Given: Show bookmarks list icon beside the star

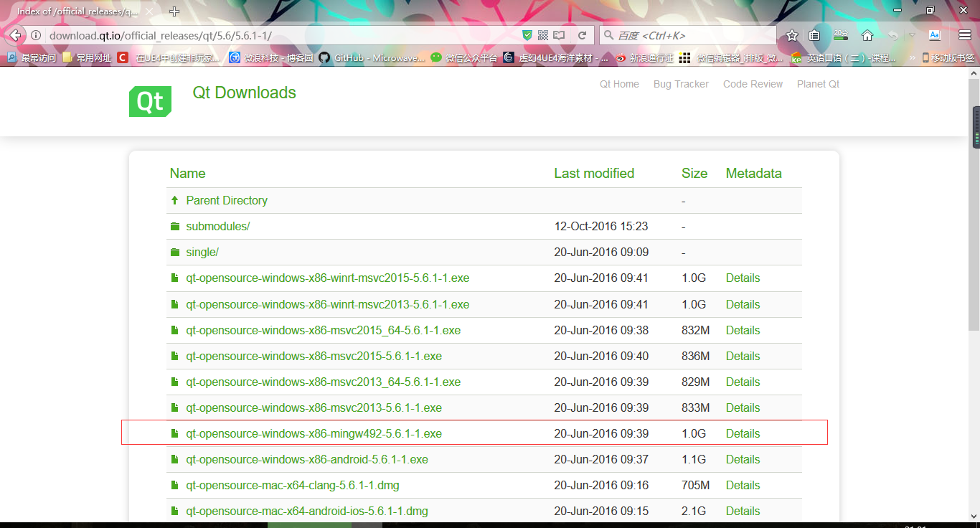Looking at the screenshot, I should tap(814, 35).
